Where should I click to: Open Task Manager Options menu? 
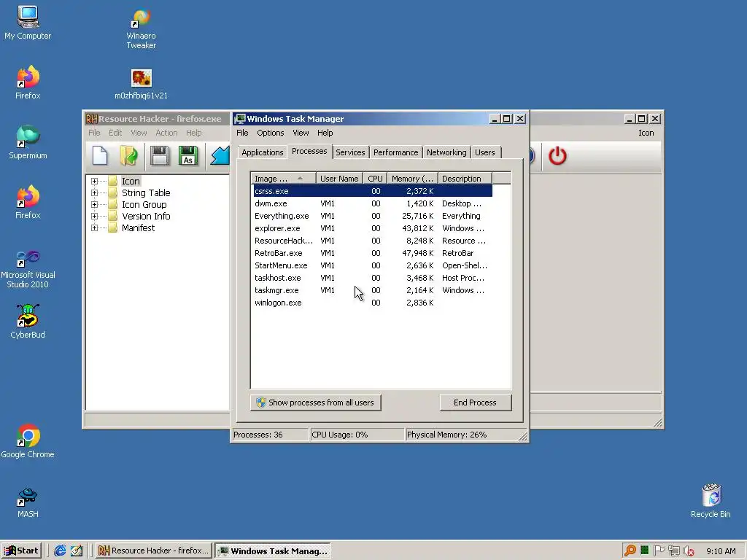270,133
